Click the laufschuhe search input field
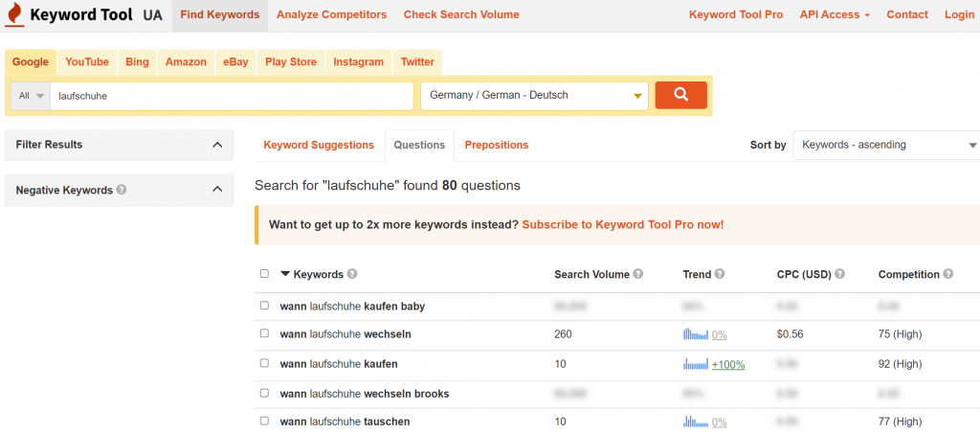This screenshot has width=980, height=434. pos(232,96)
